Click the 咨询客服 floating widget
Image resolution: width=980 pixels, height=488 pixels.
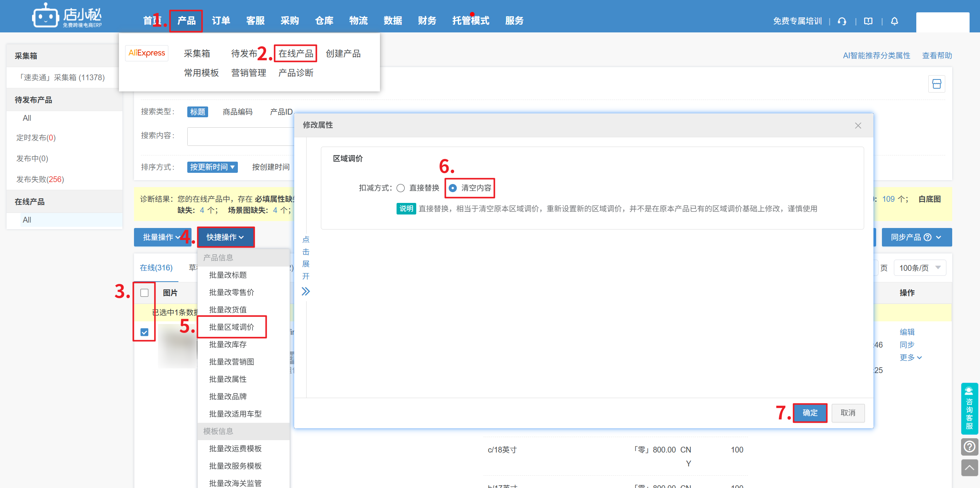point(969,408)
